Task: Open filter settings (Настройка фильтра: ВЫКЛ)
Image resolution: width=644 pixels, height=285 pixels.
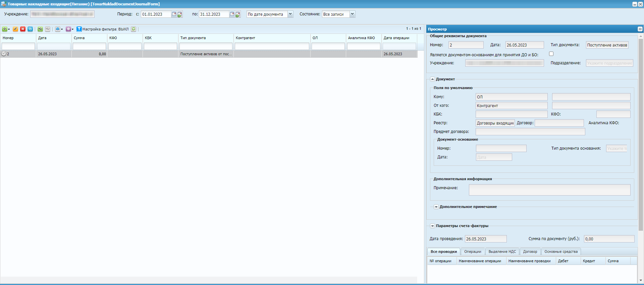Action: pos(103,29)
